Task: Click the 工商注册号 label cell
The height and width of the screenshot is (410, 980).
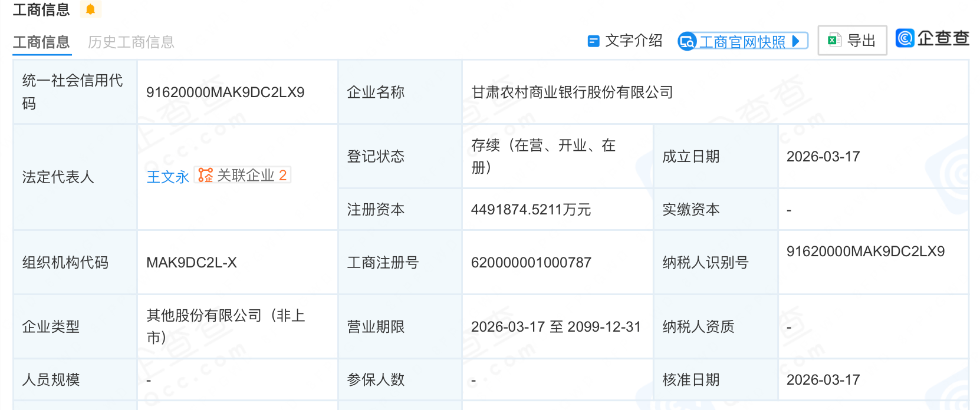Action: point(400,262)
